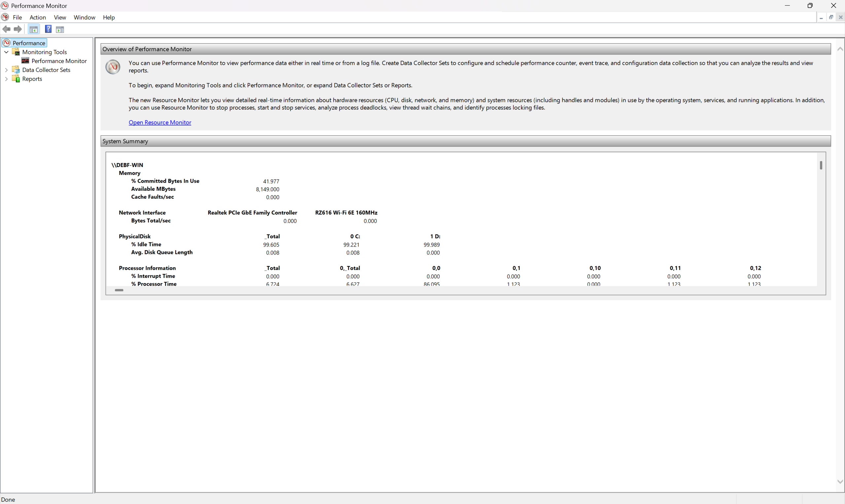Click the MMC system menu icon beside File

coord(5,17)
